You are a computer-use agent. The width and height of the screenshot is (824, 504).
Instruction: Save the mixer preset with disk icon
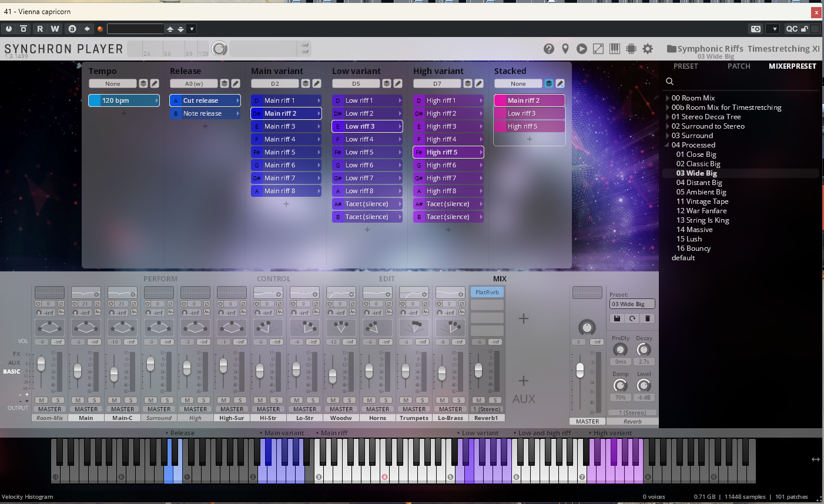pos(617,318)
